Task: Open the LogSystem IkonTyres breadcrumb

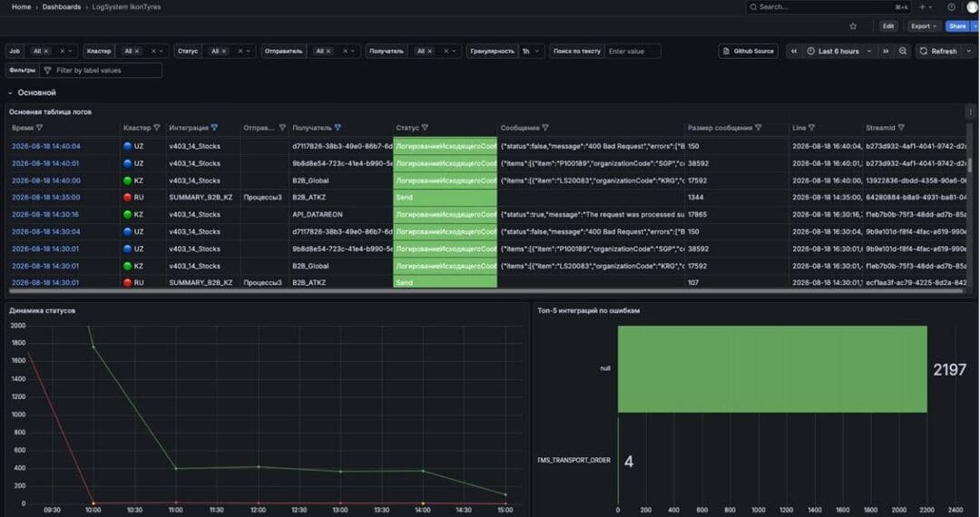Action: (126, 7)
